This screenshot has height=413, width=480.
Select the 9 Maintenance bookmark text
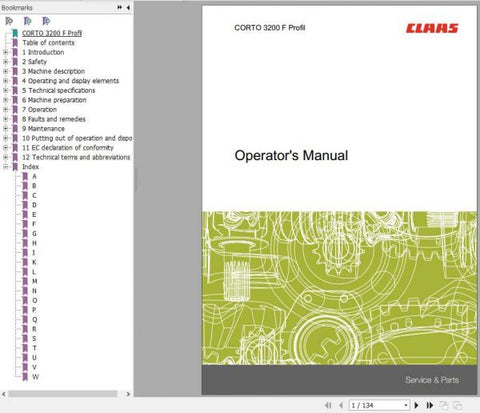pos(43,129)
